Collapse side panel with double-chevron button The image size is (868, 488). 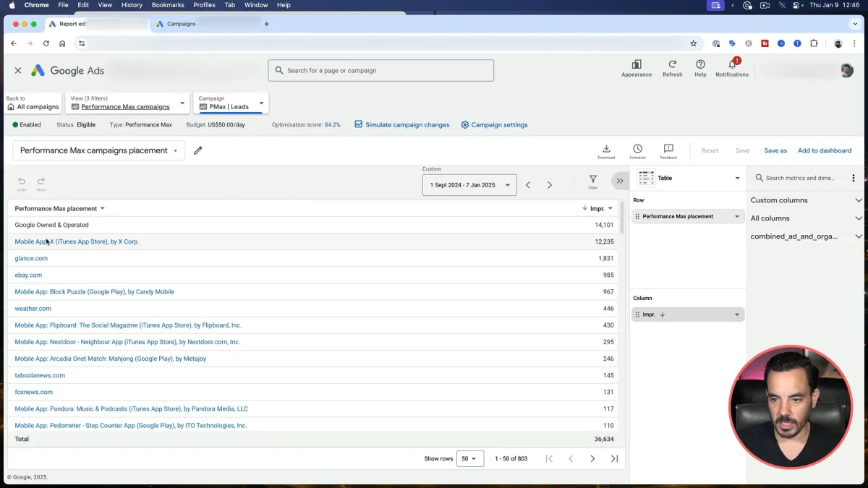click(x=620, y=181)
